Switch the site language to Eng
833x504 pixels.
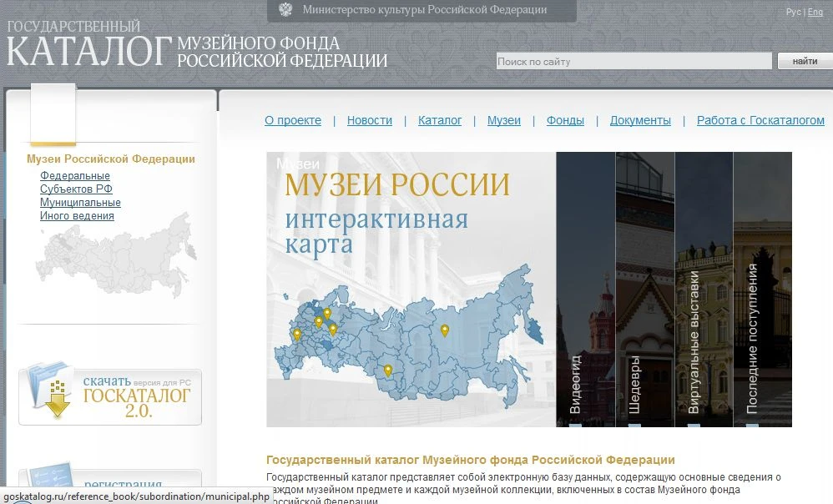click(815, 12)
